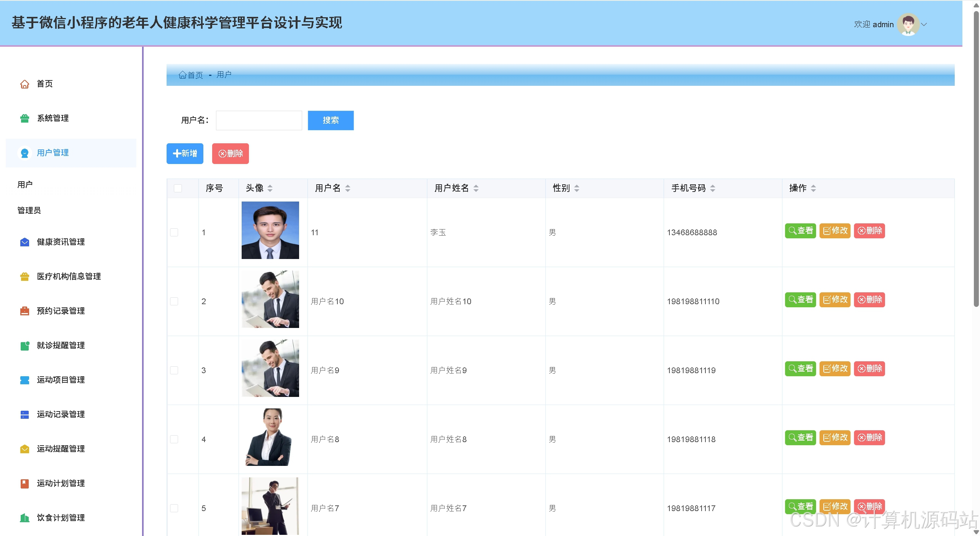Image resolution: width=980 pixels, height=536 pixels.
Task: Click the 运动计划管理 red book icon
Action: pos(25,484)
